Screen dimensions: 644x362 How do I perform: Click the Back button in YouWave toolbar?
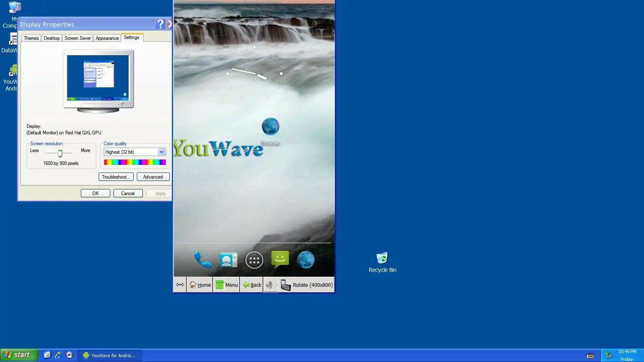coord(252,285)
